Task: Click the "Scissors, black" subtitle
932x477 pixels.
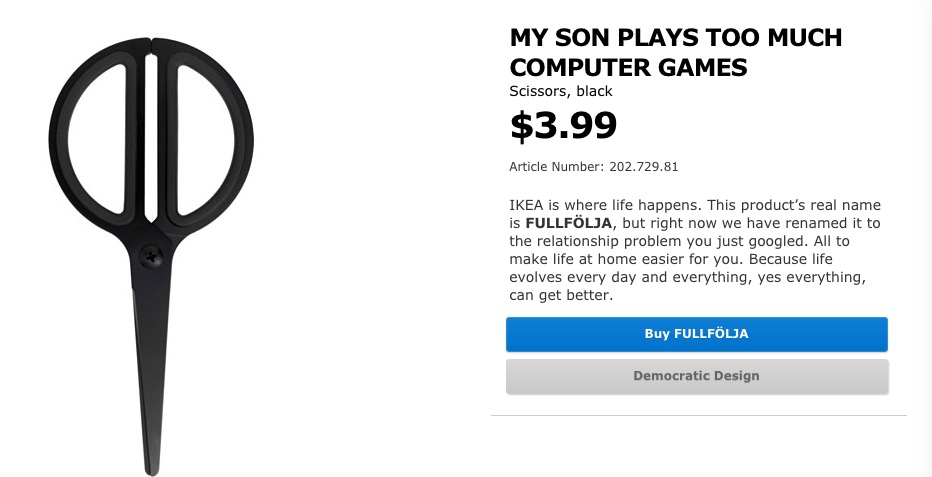Action: pos(560,91)
